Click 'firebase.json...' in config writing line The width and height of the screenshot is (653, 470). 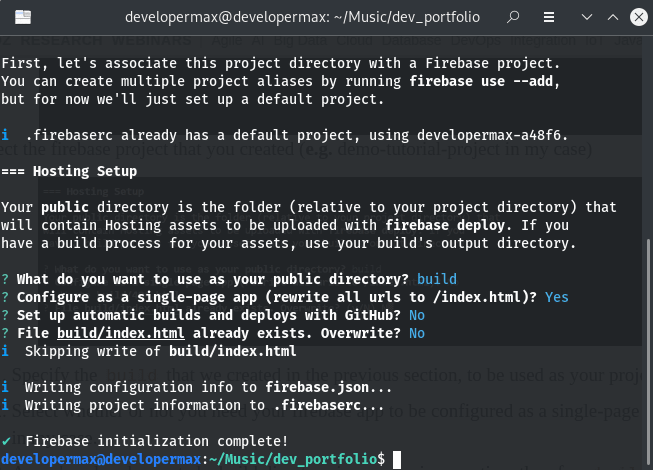329,387
